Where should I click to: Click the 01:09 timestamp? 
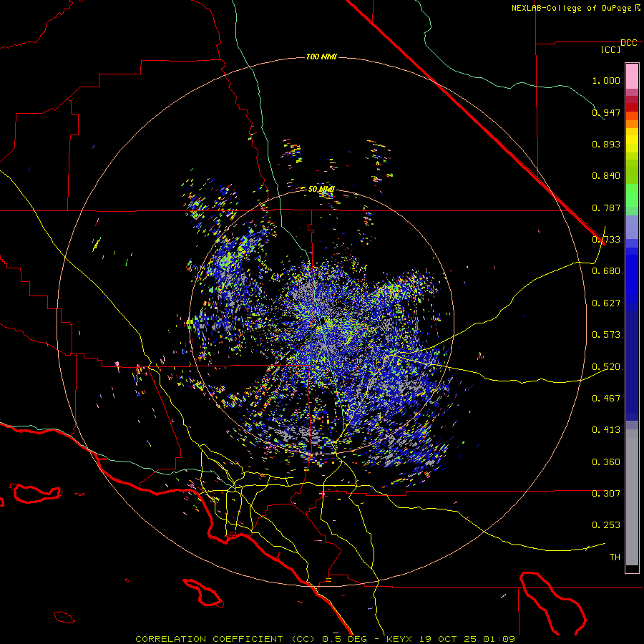[499, 639]
